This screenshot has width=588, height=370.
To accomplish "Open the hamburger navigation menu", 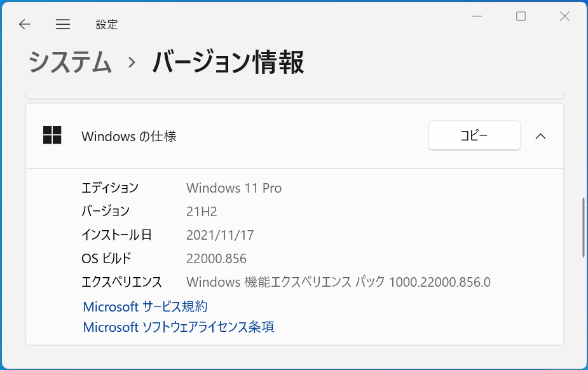I will 63,24.
